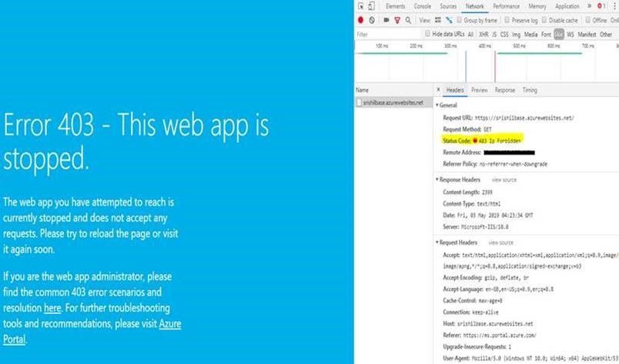Select the Headers tab

[455, 90]
